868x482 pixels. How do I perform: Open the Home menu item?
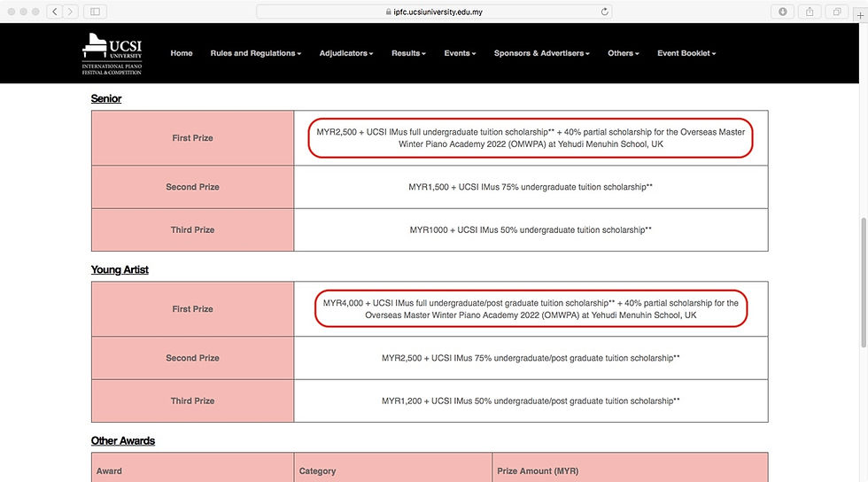(182, 53)
